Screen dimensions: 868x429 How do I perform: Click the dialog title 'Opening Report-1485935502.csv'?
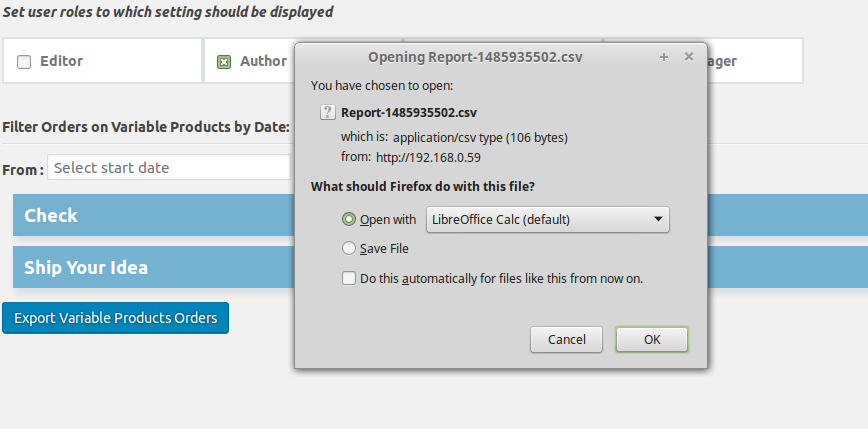click(x=475, y=57)
